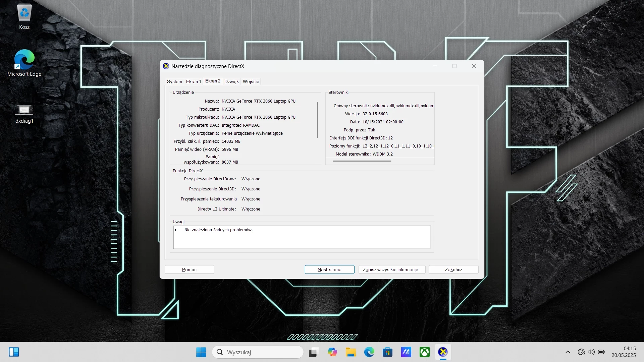Open the clock and date flyout
The width and height of the screenshot is (644, 362).
tap(624, 352)
